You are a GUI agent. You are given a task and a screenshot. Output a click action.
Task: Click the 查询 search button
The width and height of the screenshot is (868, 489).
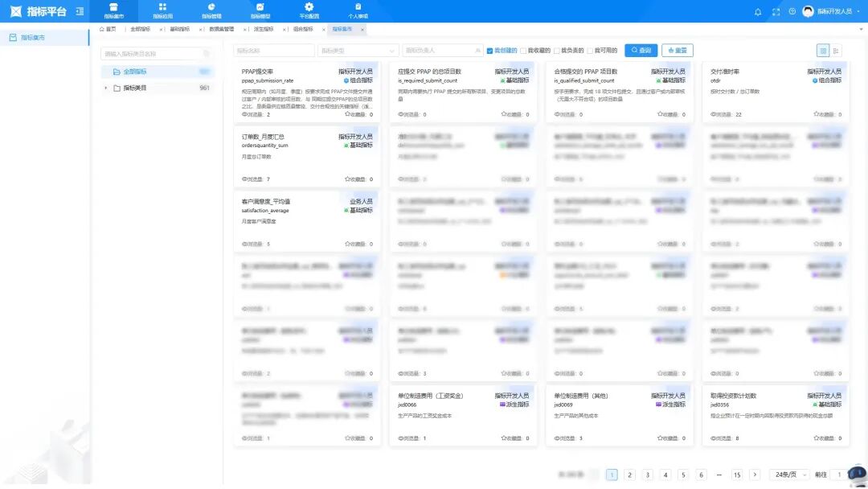[641, 51]
